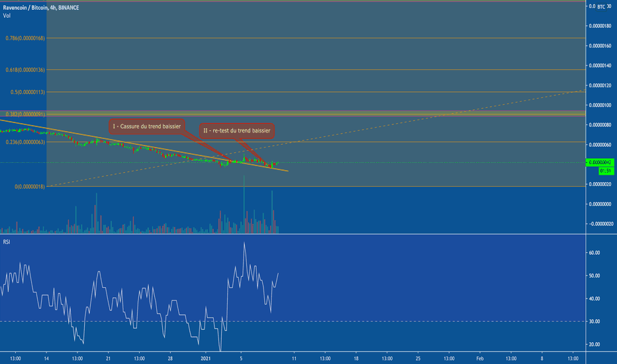Image resolution: width=617 pixels, height=364 pixels.
Task: Click the -0.00000020 price axis value
Action: [600, 224]
